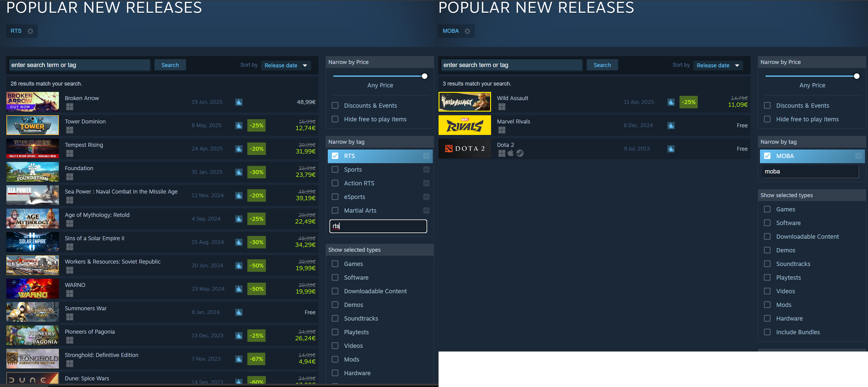Click the positive review icon for Broken Arrow
Viewport: 868px width, 387px height.
point(239,102)
